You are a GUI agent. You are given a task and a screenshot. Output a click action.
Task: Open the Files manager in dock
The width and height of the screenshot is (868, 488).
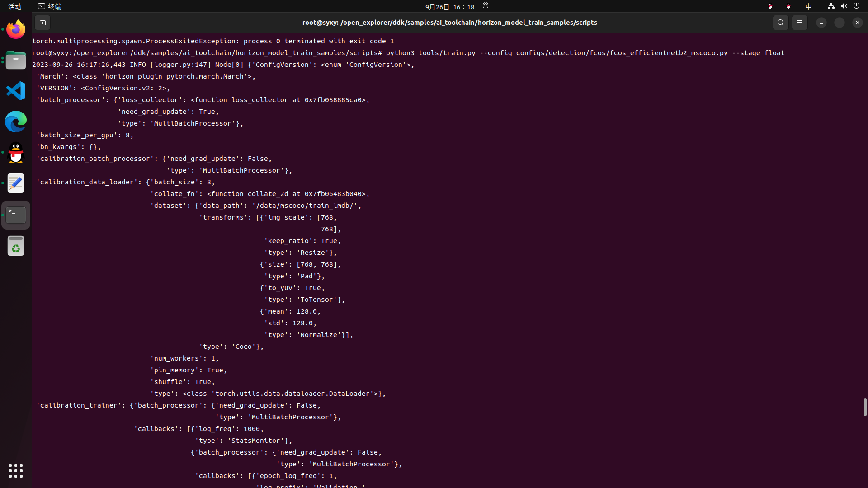point(16,60)
